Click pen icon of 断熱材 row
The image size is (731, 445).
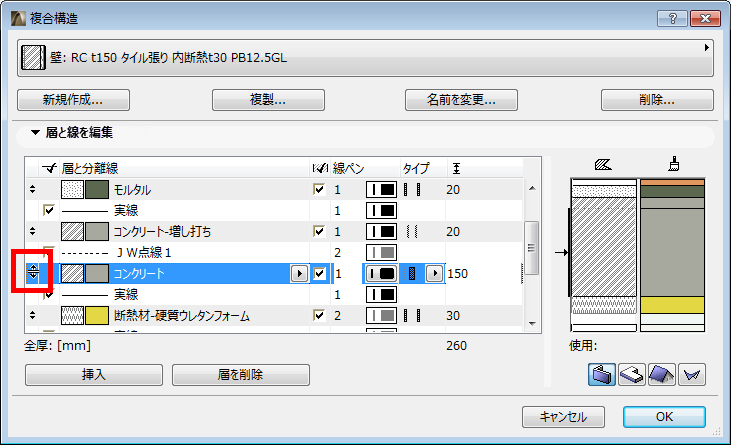tap(381, 315)
